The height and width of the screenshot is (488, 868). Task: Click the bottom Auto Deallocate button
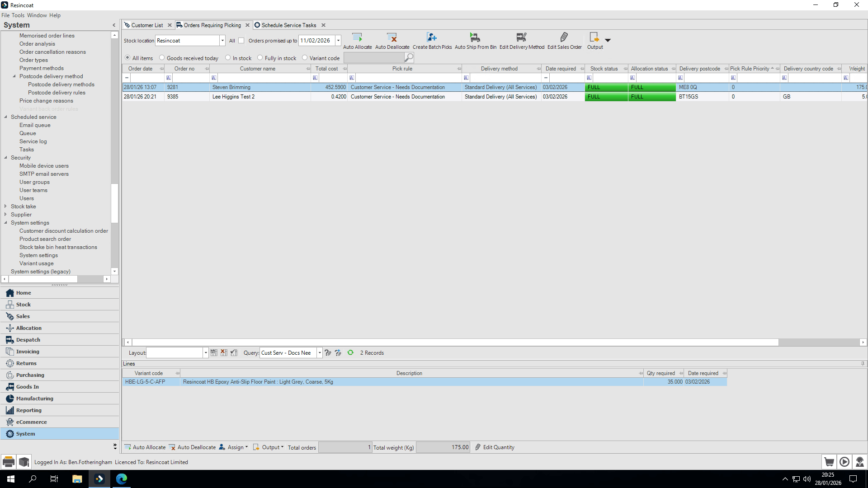(193, 447)
